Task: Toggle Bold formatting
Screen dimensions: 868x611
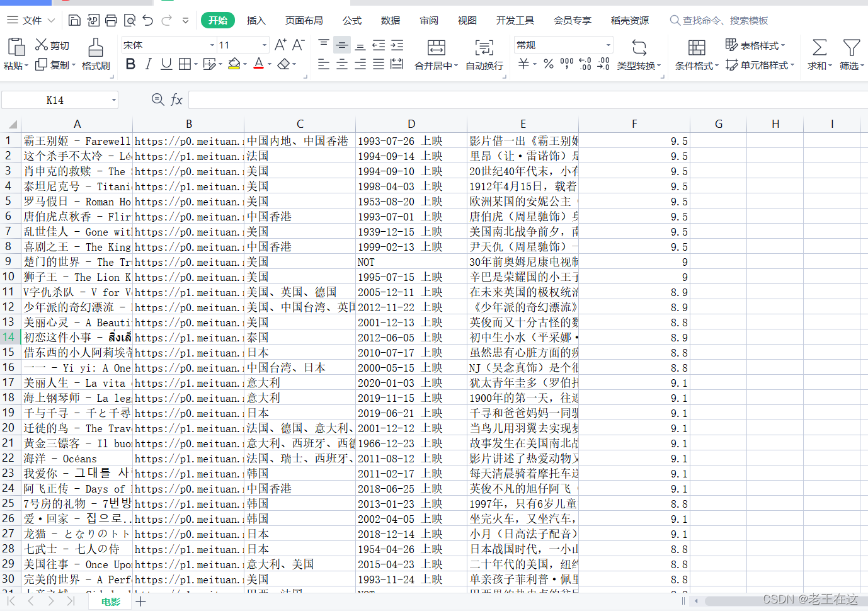Action: [130, 64]
